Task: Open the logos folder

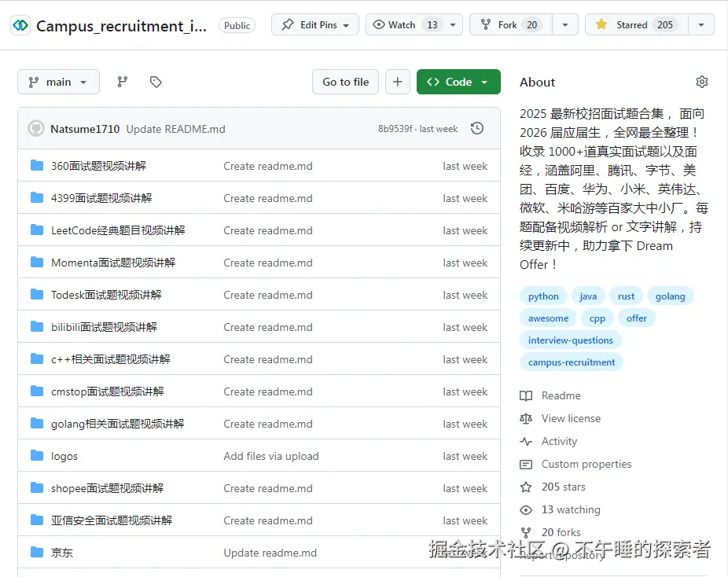Action: click(x=64, y=456)
